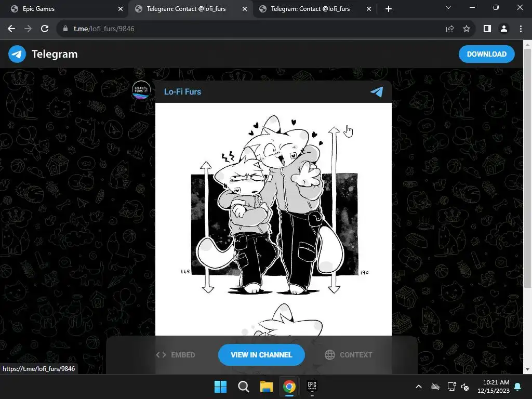The height and width of the screenshot is (399, 532).
Task: Click the paper plane icon in post header
Action: pos(377,91)
